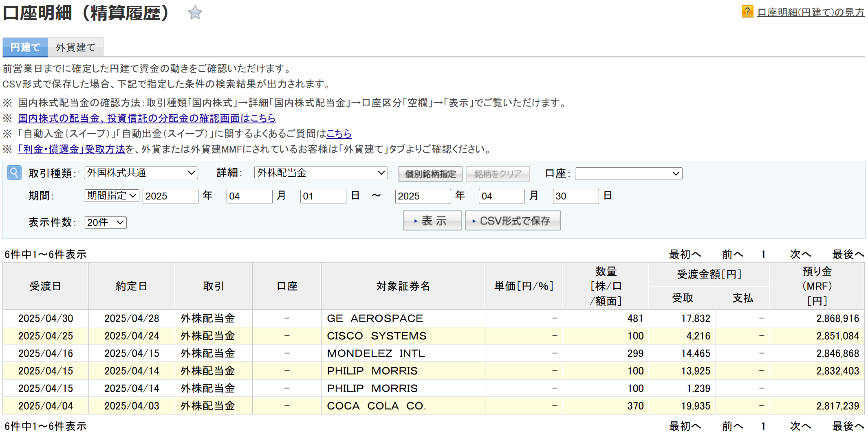868x434 pixels.
Task: Click the received amount 4,216
Action: point(698,336)
